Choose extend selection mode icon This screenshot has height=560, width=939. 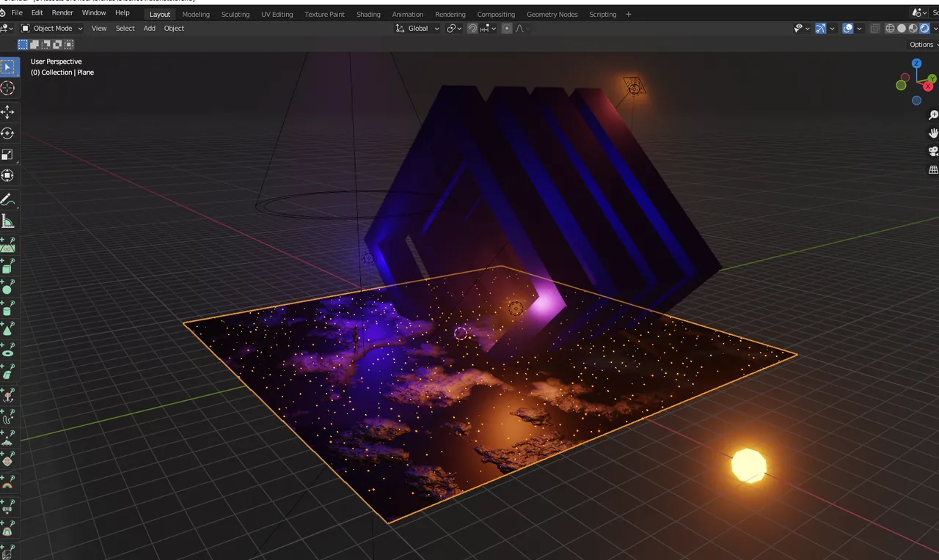(34, 45)
